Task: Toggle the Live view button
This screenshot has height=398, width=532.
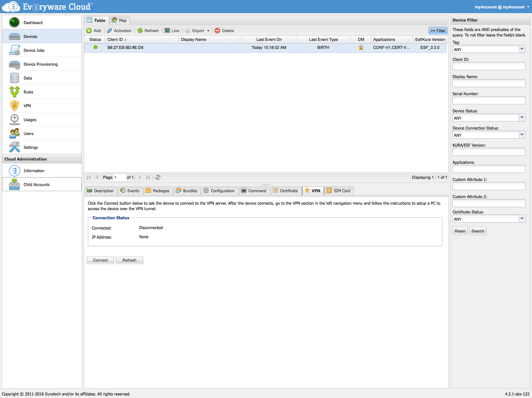Action: pyautogui.click(x=172, y=31)
